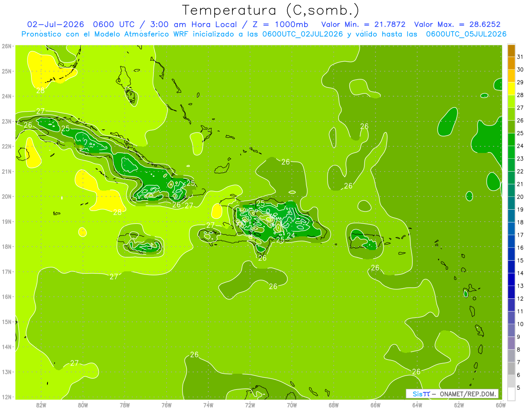Click the '25N' latitude label
Screen dimensions: 532x411
(7, 71)
